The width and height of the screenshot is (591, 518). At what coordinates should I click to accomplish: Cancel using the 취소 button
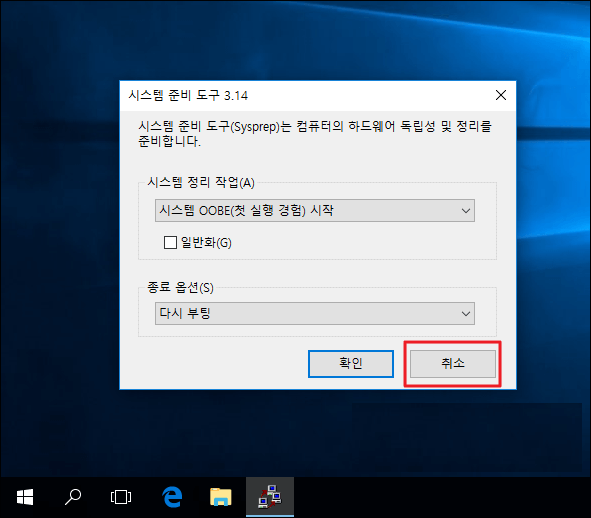453,364
